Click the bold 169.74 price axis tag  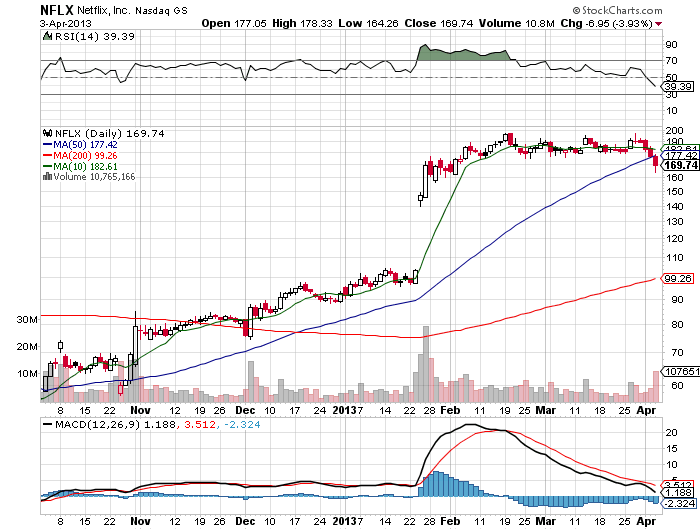coord(680,165)
